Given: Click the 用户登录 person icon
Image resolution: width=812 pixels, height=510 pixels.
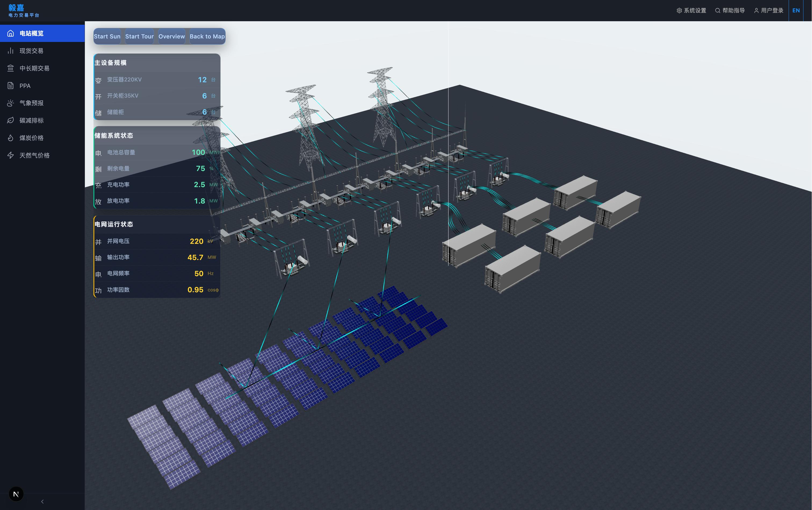Looking at the screenshot, I should coord(756,10).
